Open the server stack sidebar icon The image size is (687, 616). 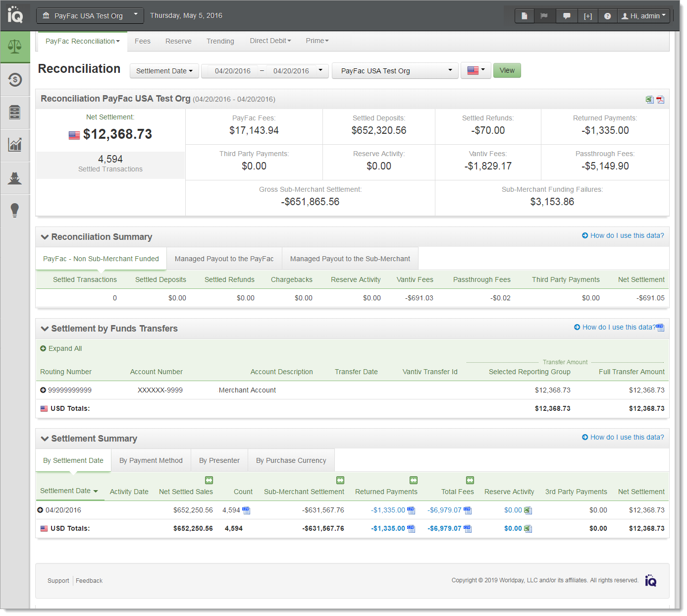tap(15, 112)
